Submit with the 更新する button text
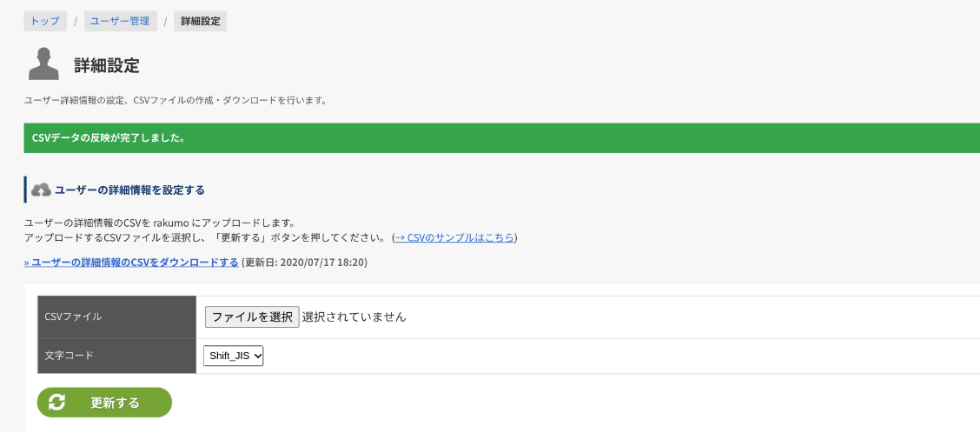 115,403
